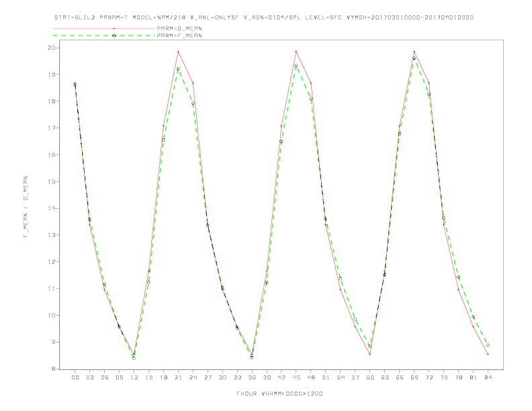Click the 'FHOUR VHHMM:0000>1200' x-axis caption
The width and height of the screenshot is (532, 411).
tap(279, 394)
